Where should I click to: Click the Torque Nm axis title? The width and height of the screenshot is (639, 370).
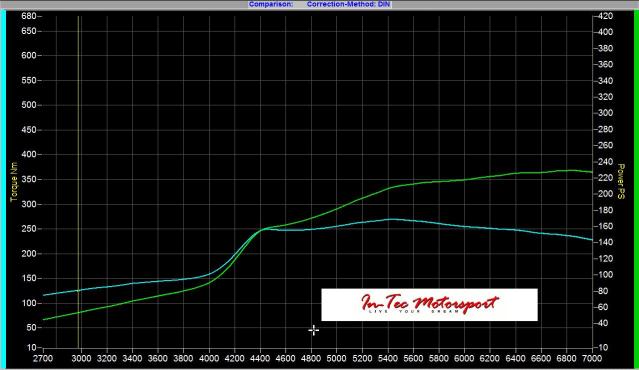click(14, 182)
